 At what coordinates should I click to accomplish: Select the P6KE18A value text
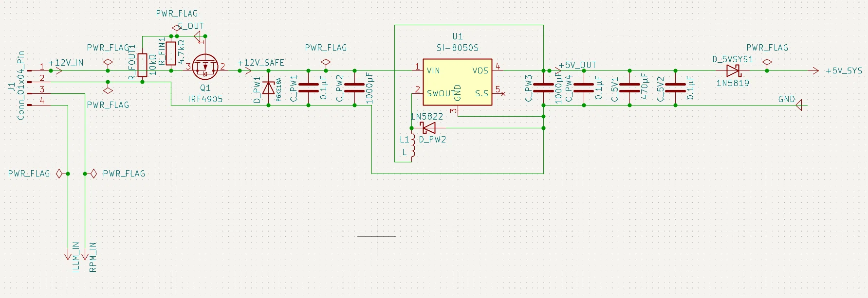[279, 89]
